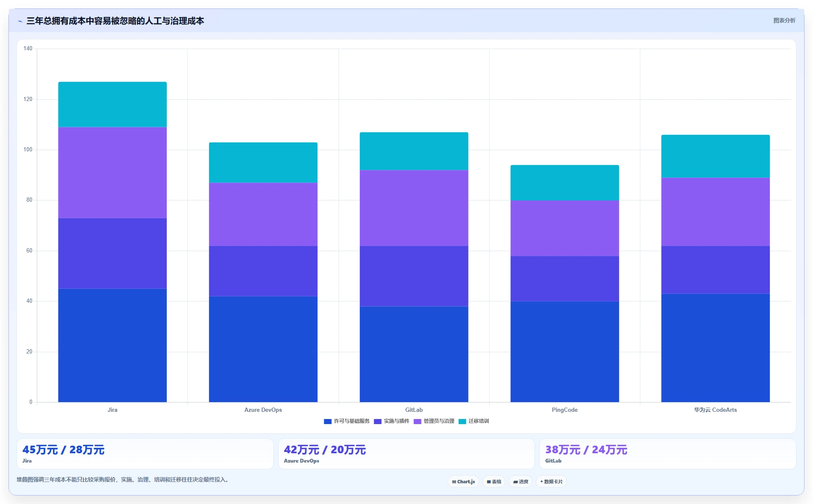This screenshot has height=504, width=813.
Task: Click the Jira x-axis label
Action: pos(113,410)
